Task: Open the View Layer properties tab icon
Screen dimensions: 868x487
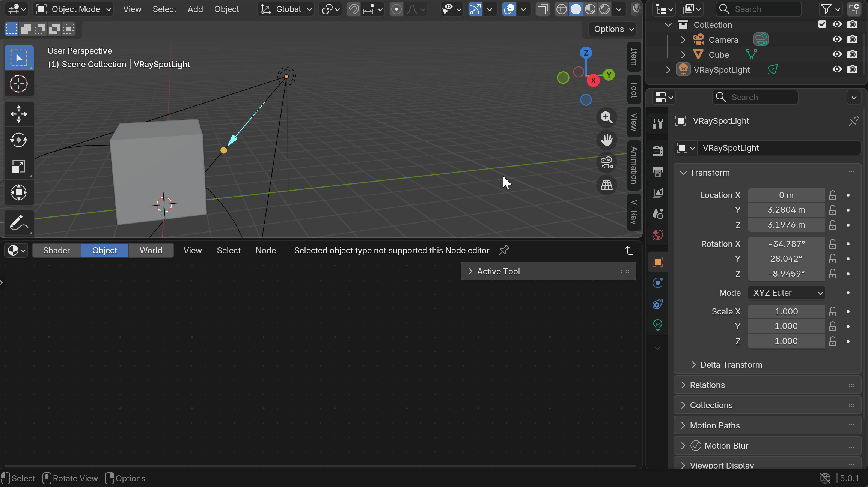Action: tap(657, 193)
